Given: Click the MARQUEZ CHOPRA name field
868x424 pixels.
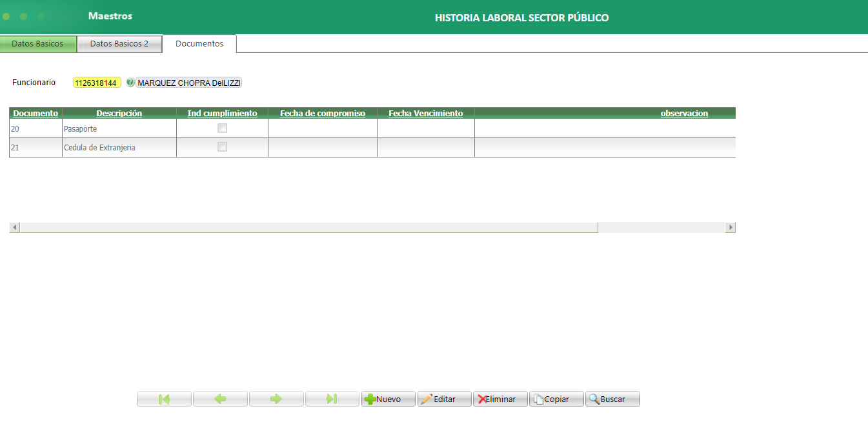Looking at the screenshot, I should click(188, 83).
